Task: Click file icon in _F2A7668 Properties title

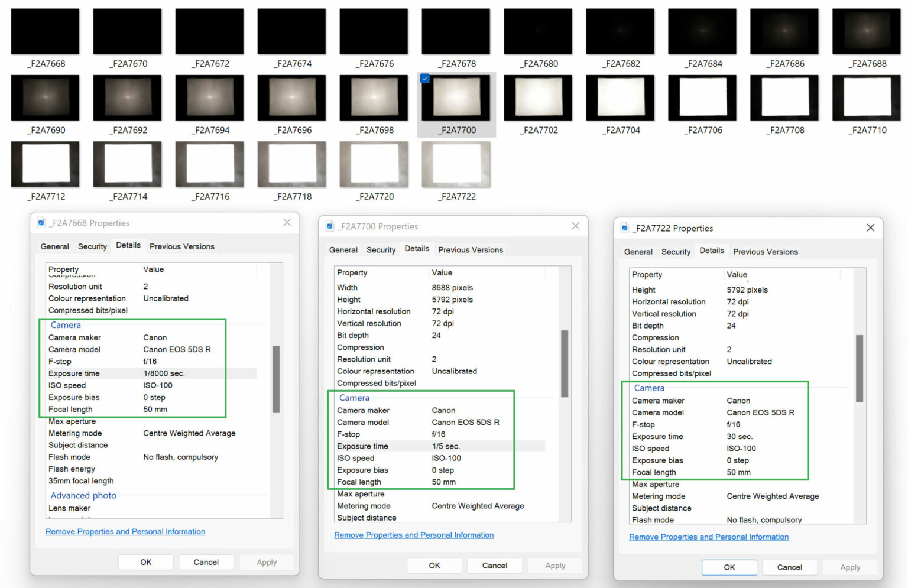Action: point(41,223)
